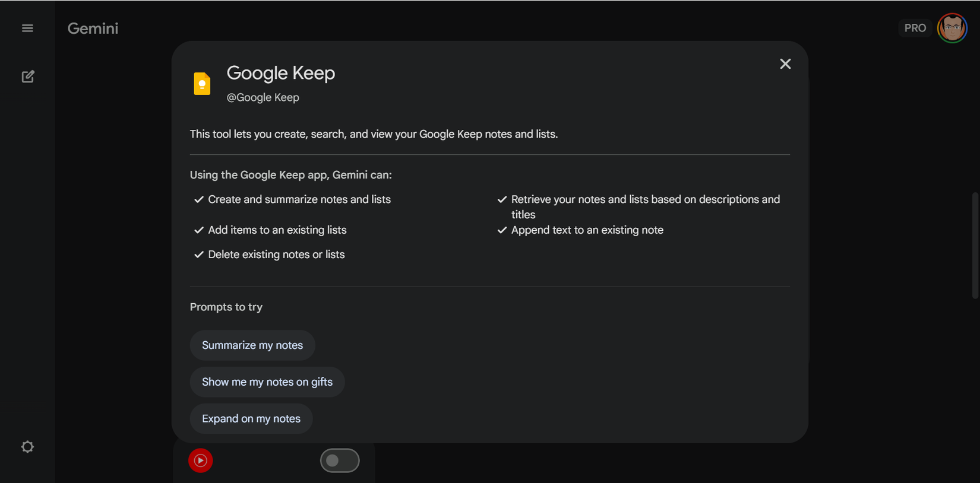Click the page scrollbar on right edge
The image size is (980, 483).
(x=975, y=245)
